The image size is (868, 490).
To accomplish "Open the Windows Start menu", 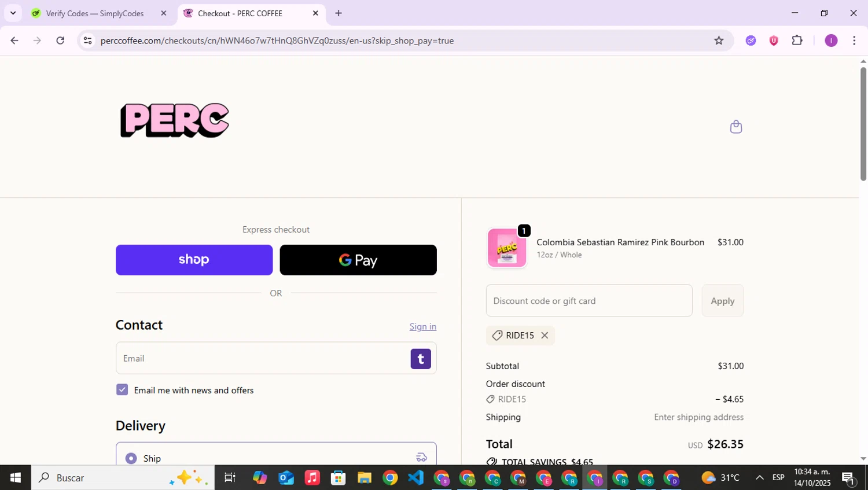I will click(x=16, y=478).
